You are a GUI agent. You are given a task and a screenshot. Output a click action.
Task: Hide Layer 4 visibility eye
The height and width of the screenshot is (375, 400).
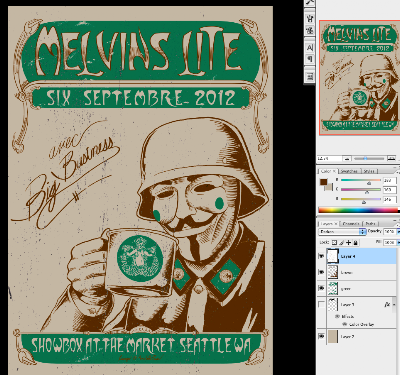pos(321,256)
